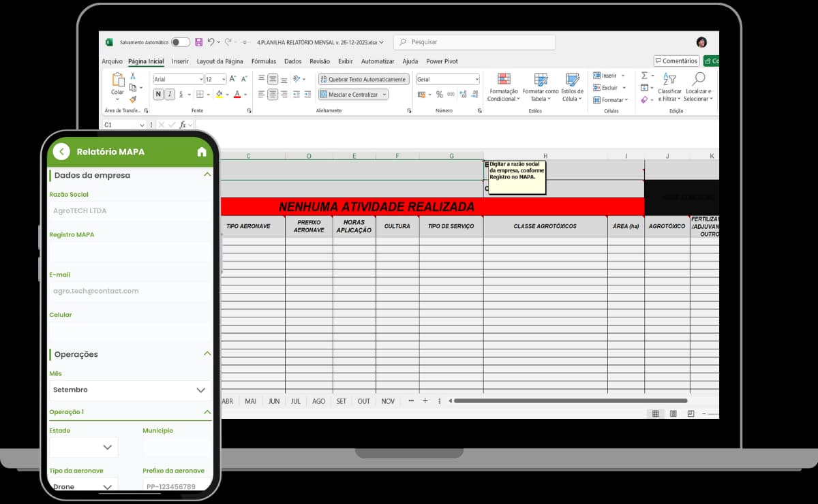818x504 pixels.
Task: Open Formatar como Tabela
Action: (x=541, y=80)
